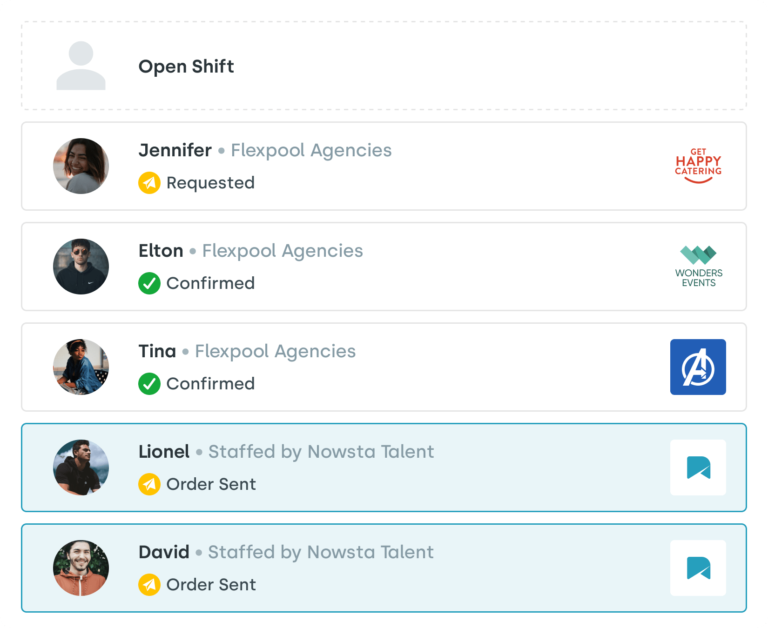Screen dimensions: 768x628
Task: Click Elton's green Confirmed checkmark icon
Action: tap(149, 283)
